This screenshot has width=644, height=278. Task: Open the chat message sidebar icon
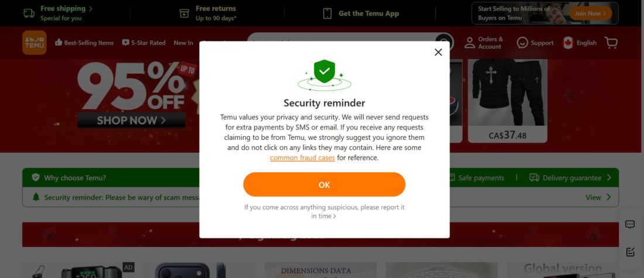pos(630,224)
